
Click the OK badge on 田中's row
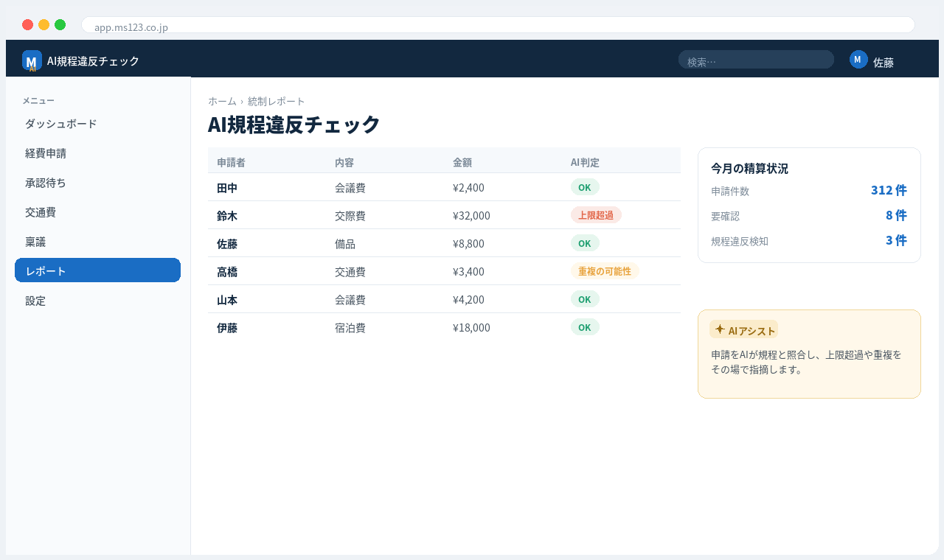tap(585, 187)
